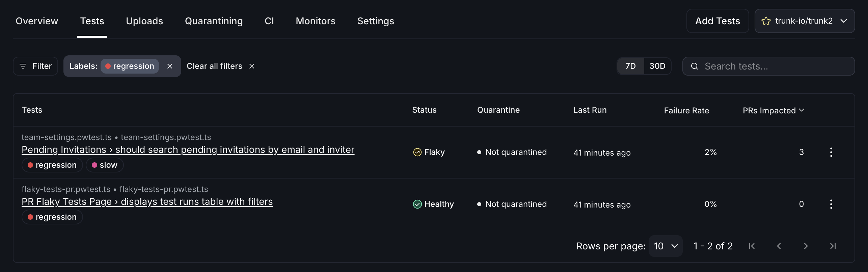Open the Rows per page dropdown

665,246
